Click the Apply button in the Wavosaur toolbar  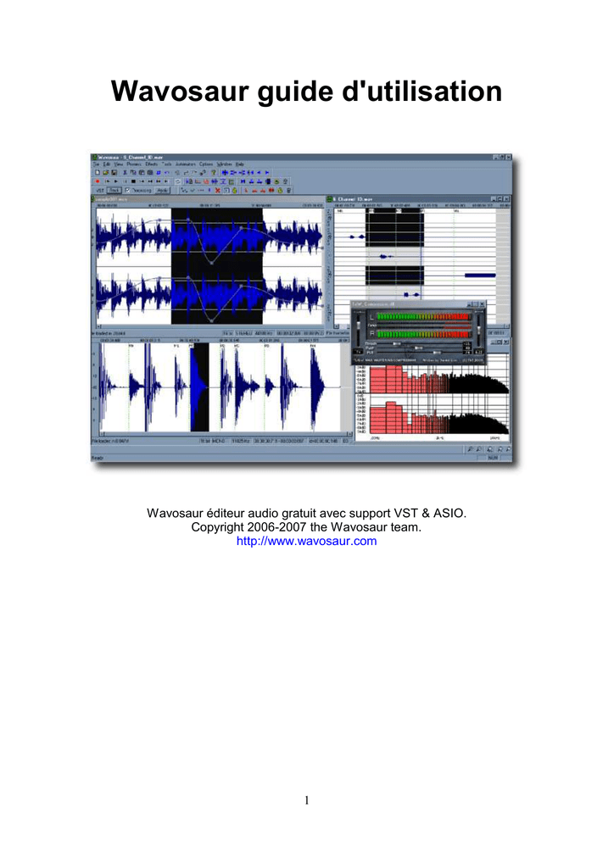(162, 191)
